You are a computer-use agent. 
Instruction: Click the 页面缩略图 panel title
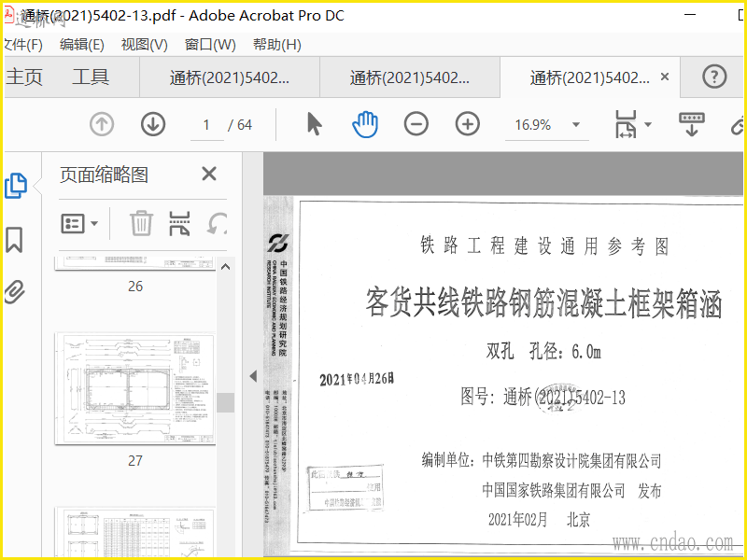pyautogui.click(x=104, y=175)
